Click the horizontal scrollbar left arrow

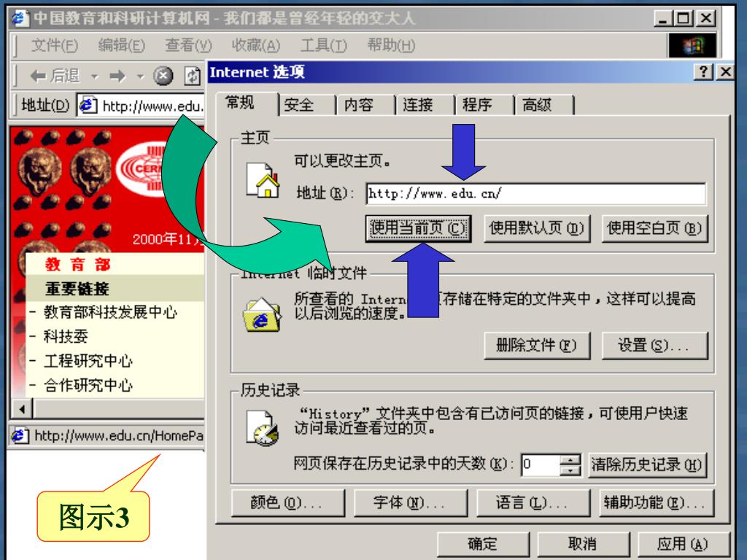22,409
